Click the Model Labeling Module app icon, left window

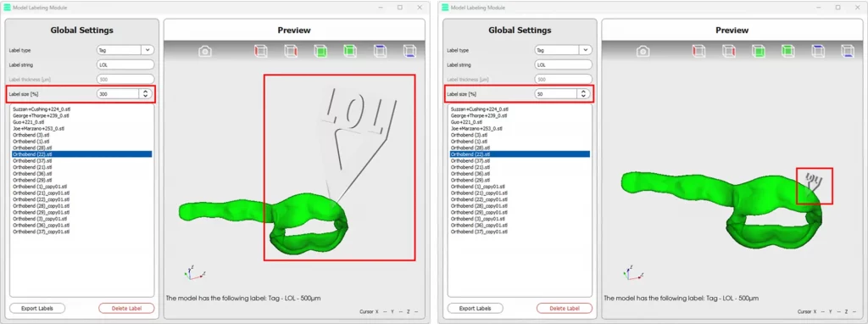(x=8, y=7)
